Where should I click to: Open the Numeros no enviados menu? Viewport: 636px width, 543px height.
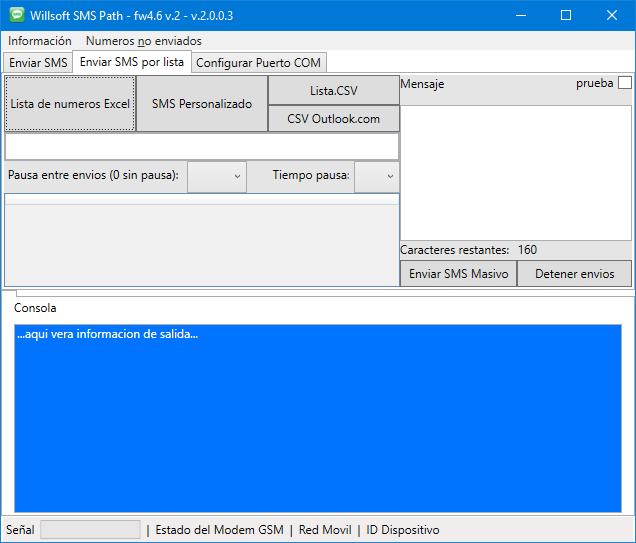pyautogui.click(x=144, y=41)
